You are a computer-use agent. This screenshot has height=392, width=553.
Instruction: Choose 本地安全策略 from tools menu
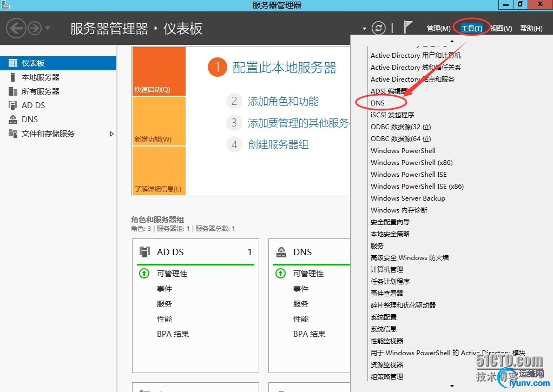click(390, 234)
